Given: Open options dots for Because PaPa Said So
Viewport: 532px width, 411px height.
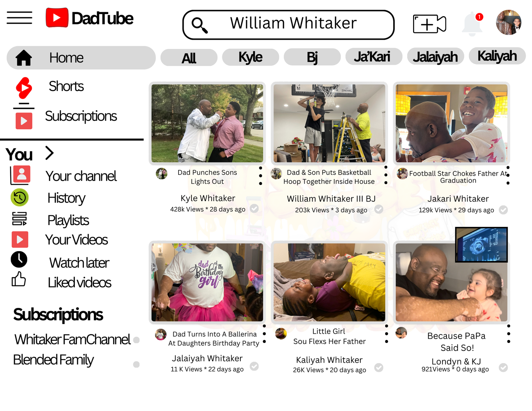Looking at the screenshot, I should 509,334.
